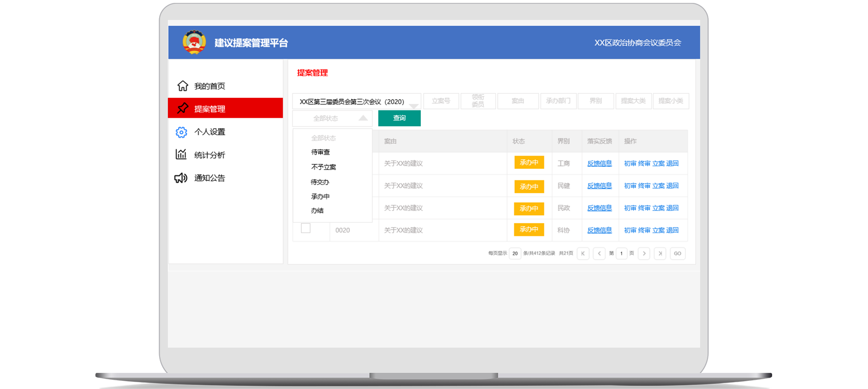Tick the checkbox for row 0020
Viewport: 868px width, 389px height.
(306, 228)
